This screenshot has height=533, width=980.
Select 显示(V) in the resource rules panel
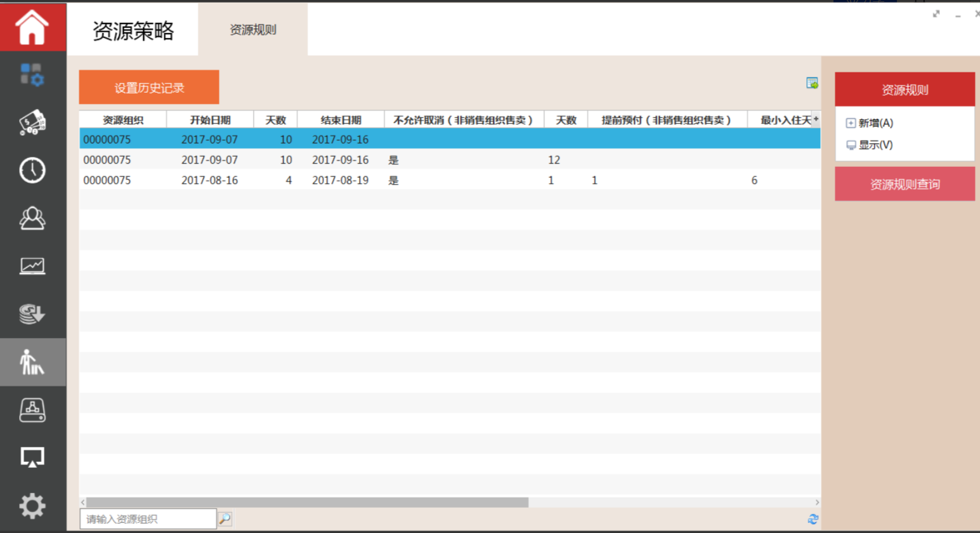click(x=875, y=145)
